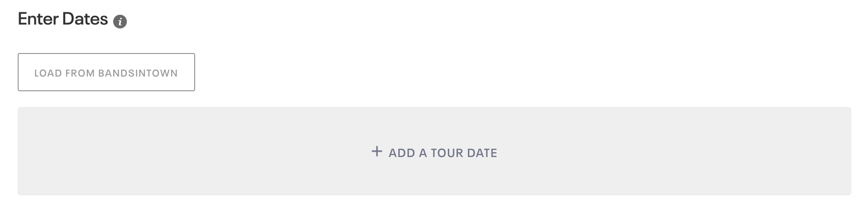Tap the dark round info symbol

coord(120,22)
